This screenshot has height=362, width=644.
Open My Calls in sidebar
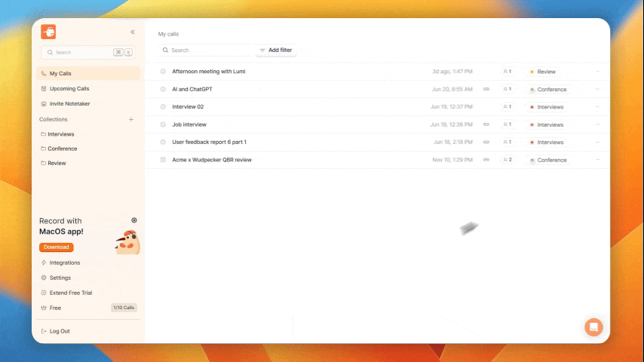click(x=88, y=74)
